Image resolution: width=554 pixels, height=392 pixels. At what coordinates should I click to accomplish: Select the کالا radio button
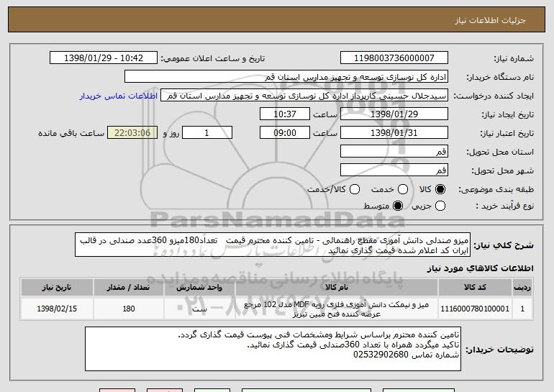440,189
